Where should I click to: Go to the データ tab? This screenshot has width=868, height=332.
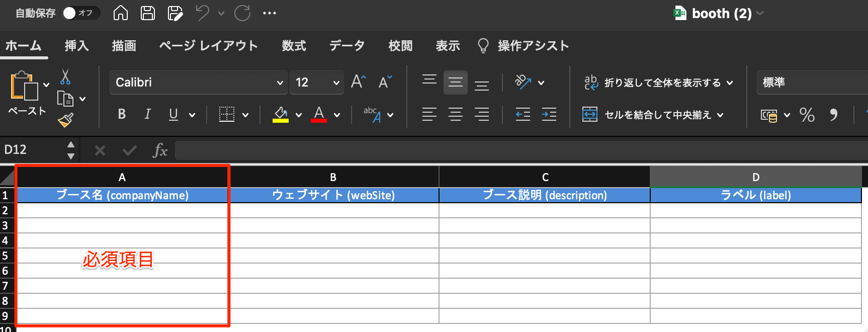(x=347, y=46)
